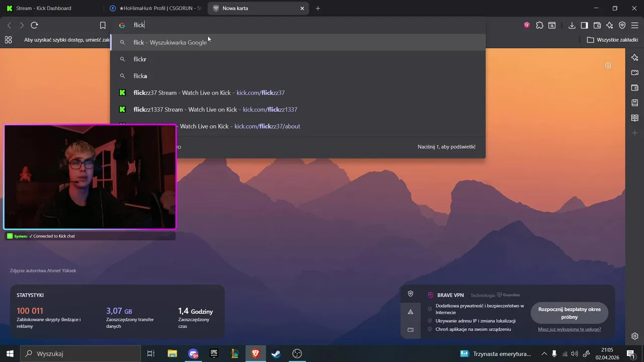The width and height of the screenshot is (644, 362).
Task: Add a sidebar item with the plus icon
Action: click(635, 133)
